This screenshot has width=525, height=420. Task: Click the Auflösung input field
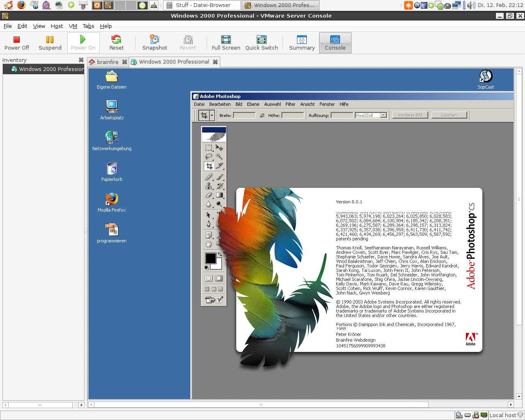(342, 115)
